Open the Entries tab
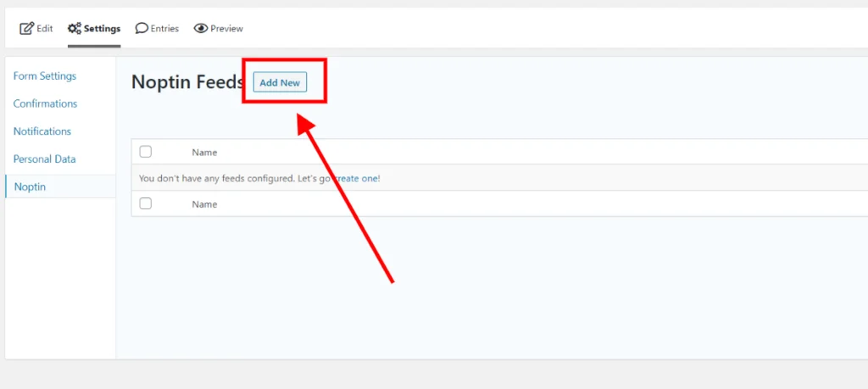Screen dimensions: 868x389 tap(157, 29)
